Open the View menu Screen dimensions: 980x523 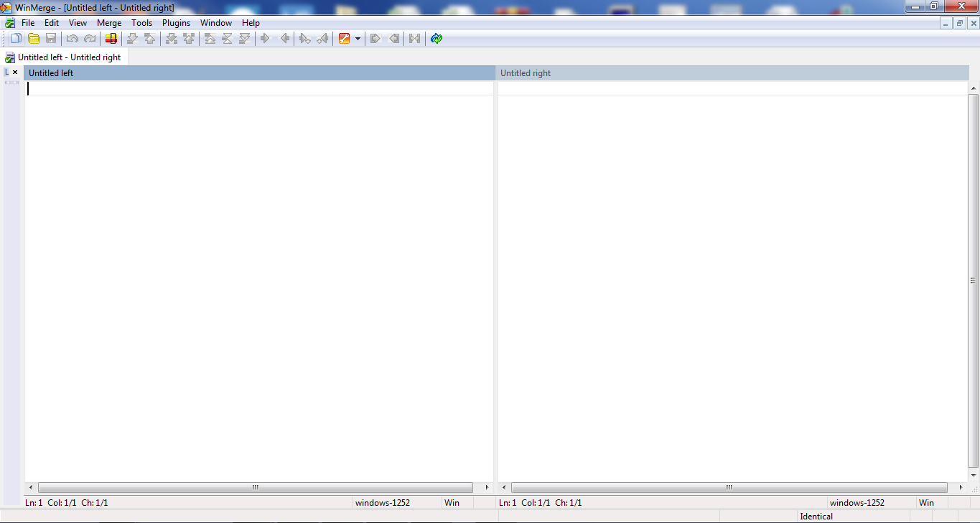click(78, 23)
